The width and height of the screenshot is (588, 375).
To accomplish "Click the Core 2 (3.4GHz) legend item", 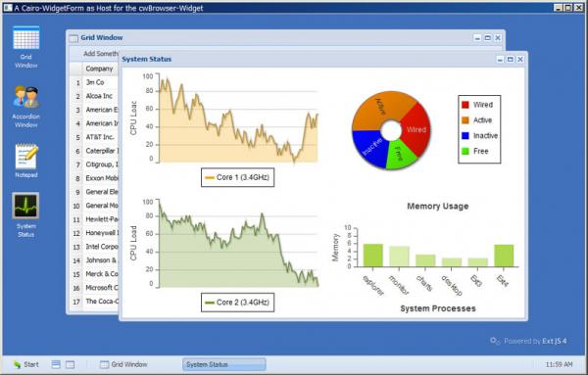I will [x=238, y=303].
